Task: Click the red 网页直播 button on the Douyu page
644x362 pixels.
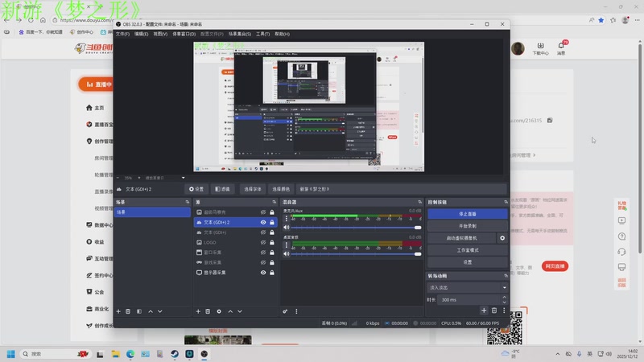Action: click(555, 266)
